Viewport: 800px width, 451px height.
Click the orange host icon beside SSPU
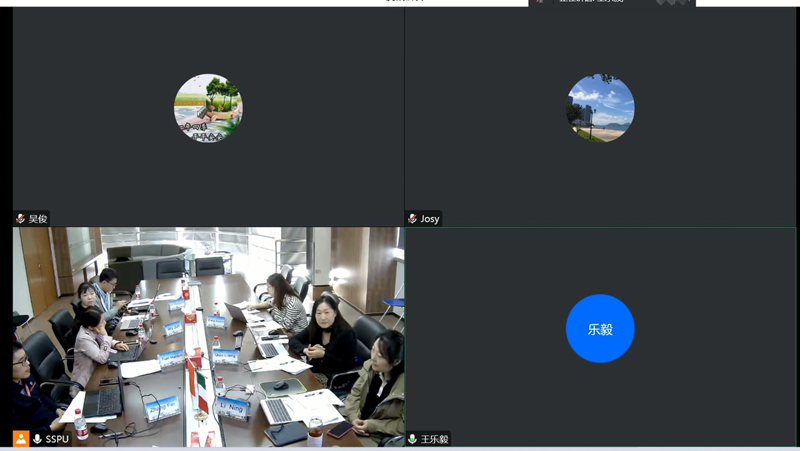(21, 439)
